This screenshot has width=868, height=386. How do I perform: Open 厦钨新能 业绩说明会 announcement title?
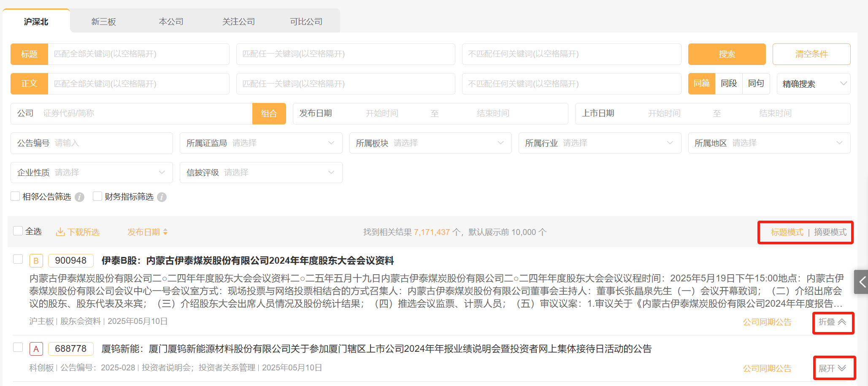coord(377,349)
